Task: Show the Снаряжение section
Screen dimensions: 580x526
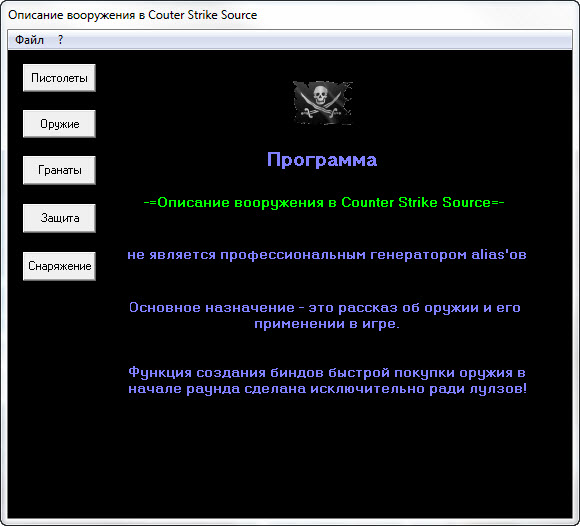Action: 59,266
